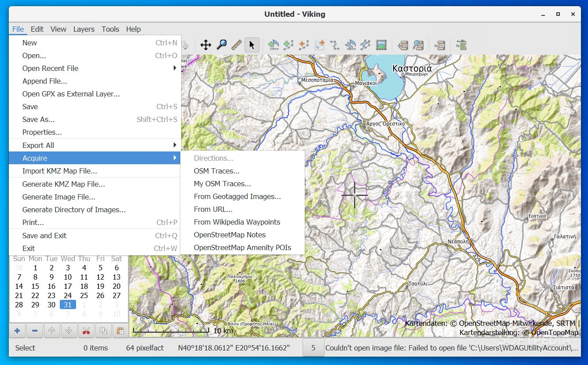
Task: Cut selected layer with scissors icon
Action: (x=86, y=331)
